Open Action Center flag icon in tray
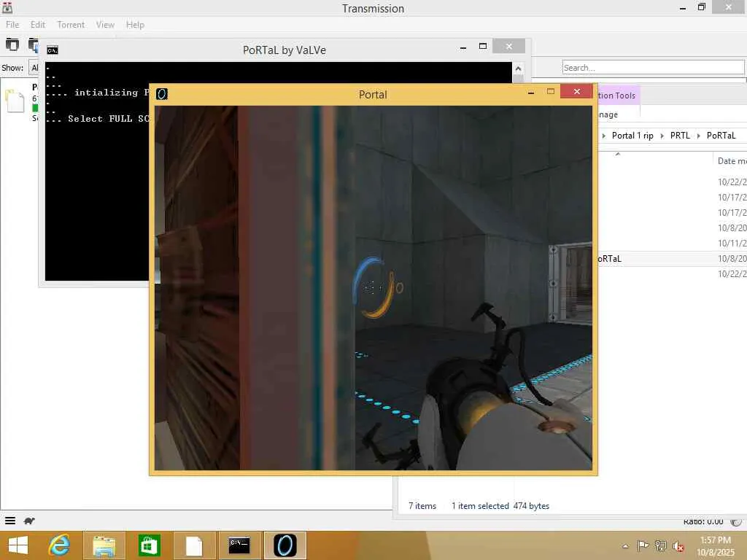The width and height of the screenshot is (747, 560). point(643,545)
